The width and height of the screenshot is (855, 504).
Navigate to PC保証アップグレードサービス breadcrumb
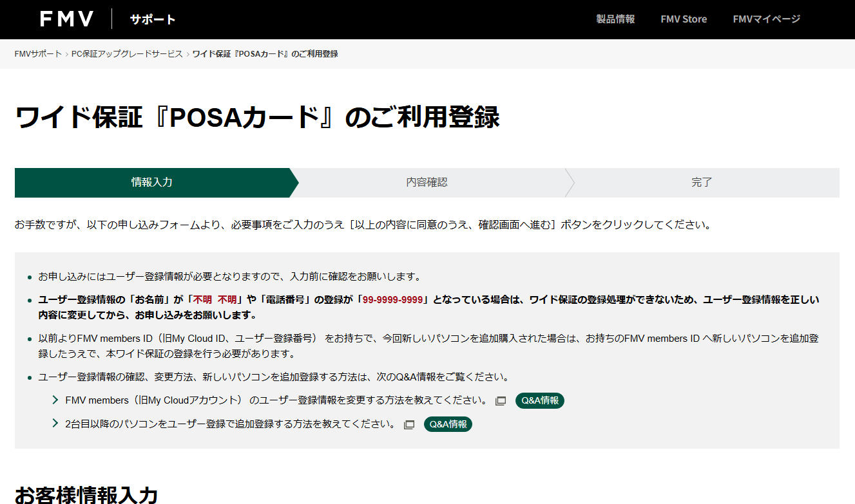127,54
